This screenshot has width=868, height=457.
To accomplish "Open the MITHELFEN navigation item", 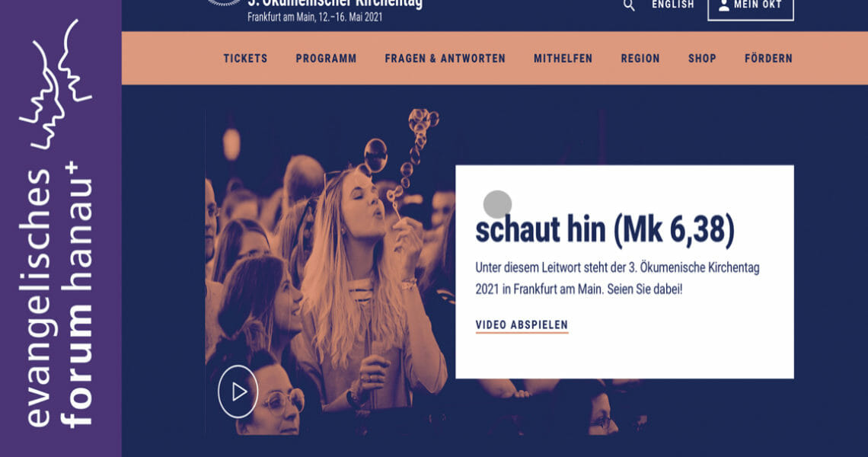I will tap(563, 58).
